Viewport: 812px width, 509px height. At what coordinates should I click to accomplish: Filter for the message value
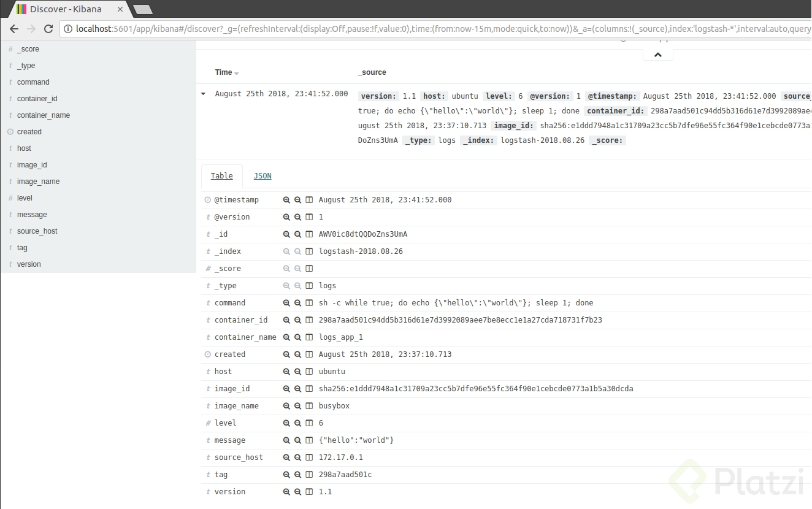pos(286,440)
